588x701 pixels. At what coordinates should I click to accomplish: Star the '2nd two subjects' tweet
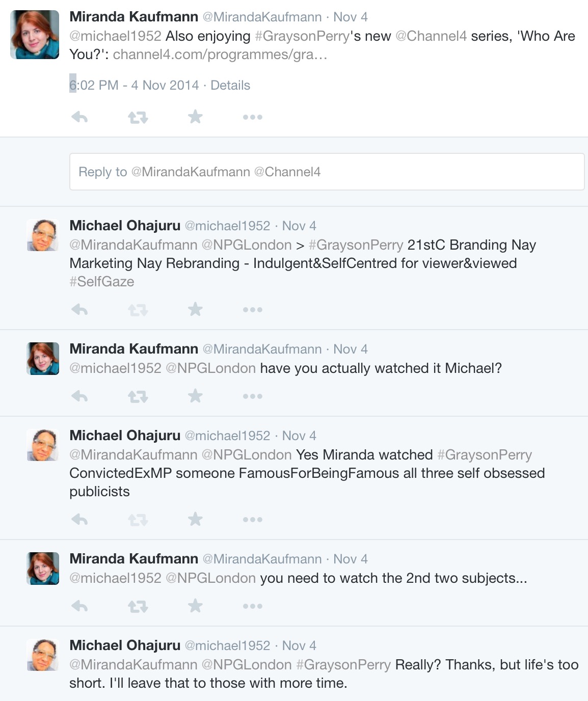coord(195,606)
